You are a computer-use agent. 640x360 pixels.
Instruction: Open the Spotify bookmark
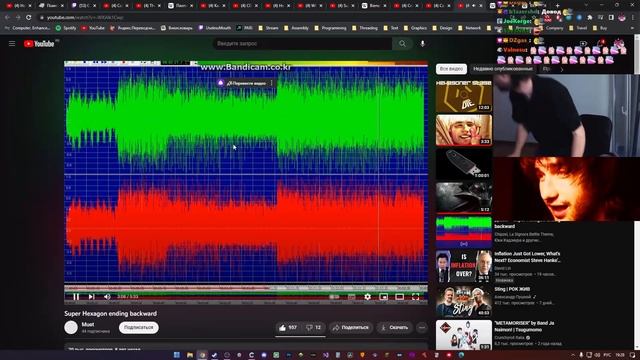(x=66, y=28)
